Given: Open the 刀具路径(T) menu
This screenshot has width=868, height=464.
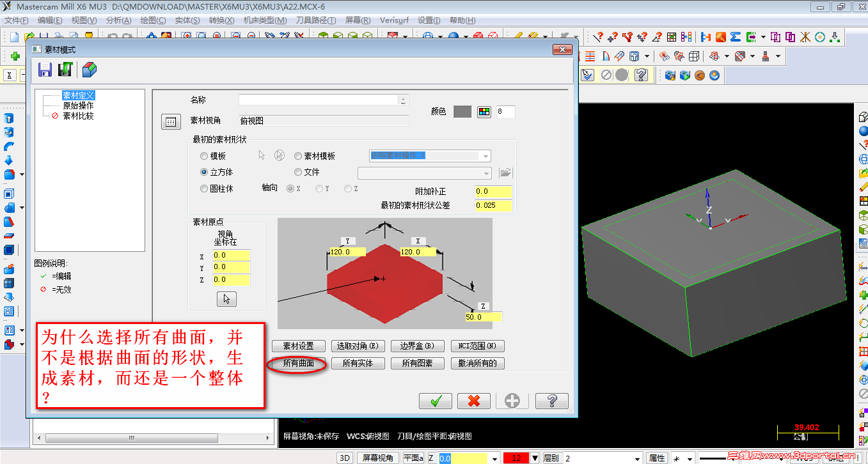Looking at the screenshot, I should 317,20.
